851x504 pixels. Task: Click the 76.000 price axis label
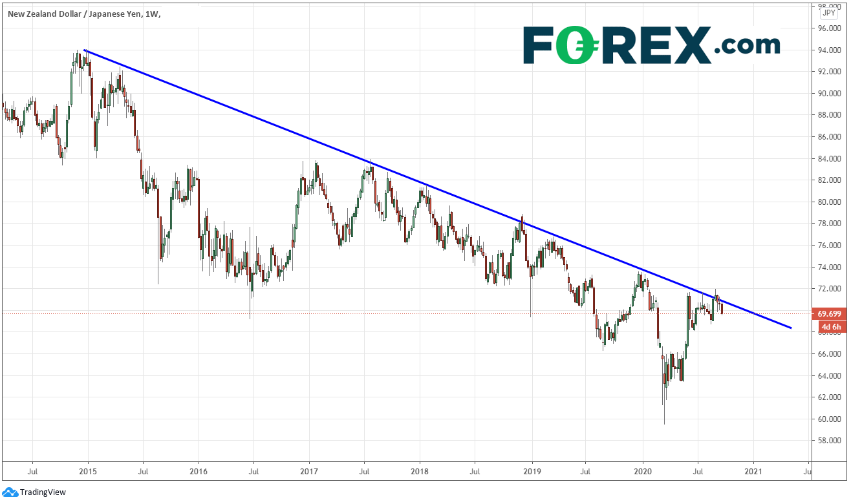829,246
